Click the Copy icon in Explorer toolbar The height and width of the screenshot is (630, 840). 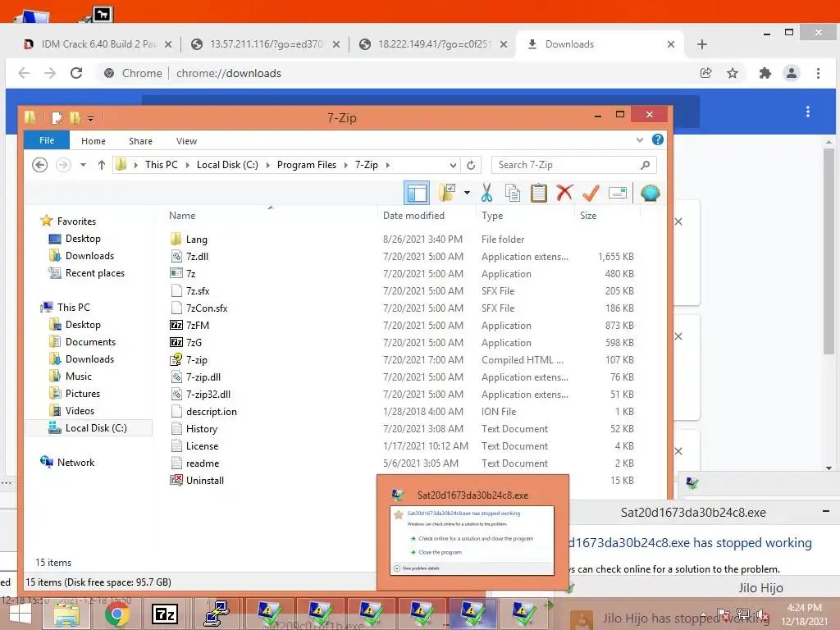(x=513, y=193)
